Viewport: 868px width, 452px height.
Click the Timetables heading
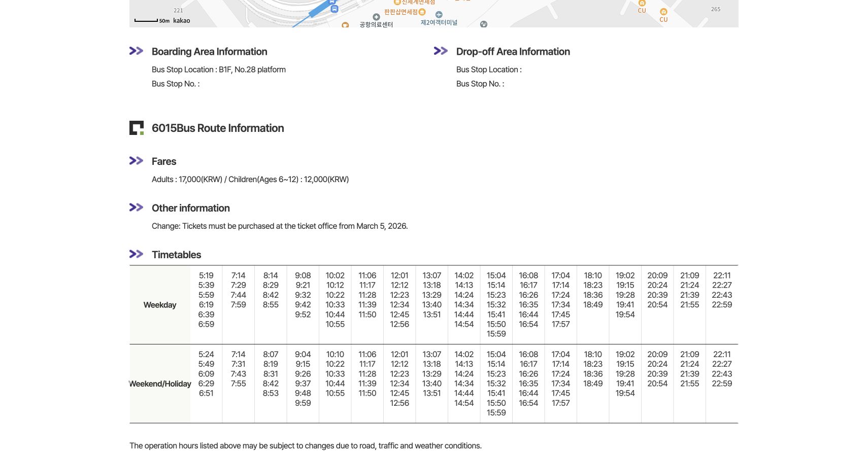click(x=176, y=255)
